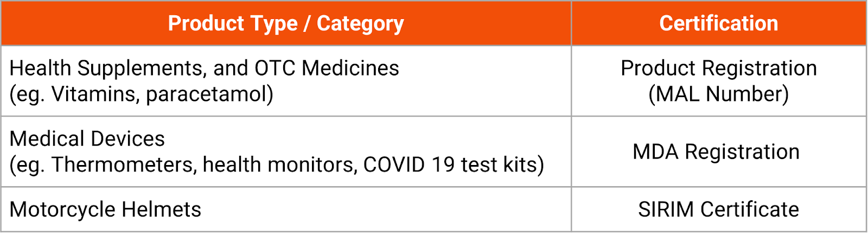Click the word Vitamins

coord(94,94)
